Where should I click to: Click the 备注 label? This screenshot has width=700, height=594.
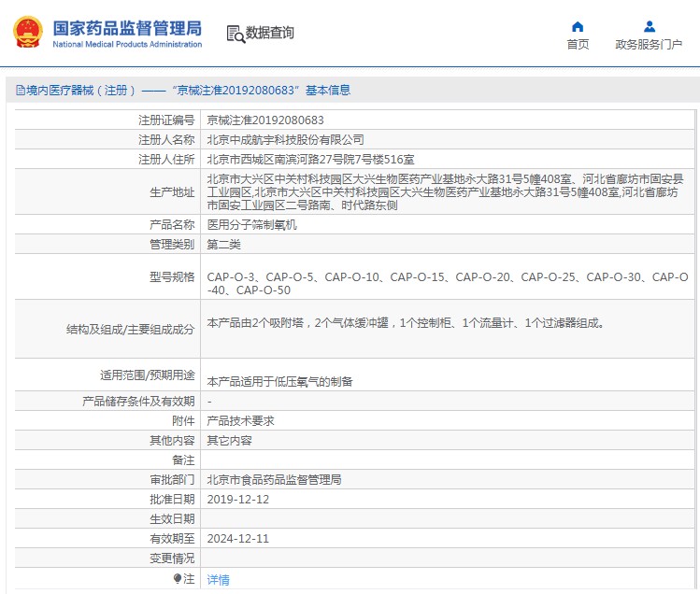tap(183, 460)
